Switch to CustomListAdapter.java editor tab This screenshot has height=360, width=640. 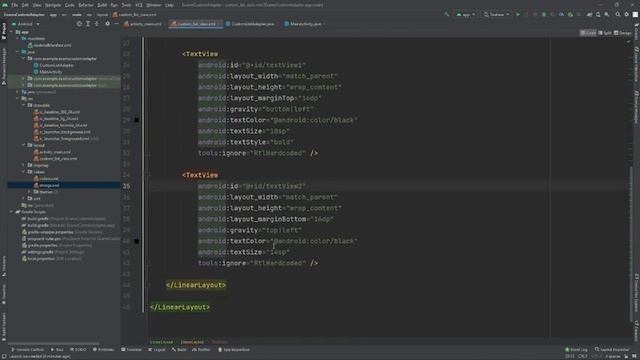point(252,24)
